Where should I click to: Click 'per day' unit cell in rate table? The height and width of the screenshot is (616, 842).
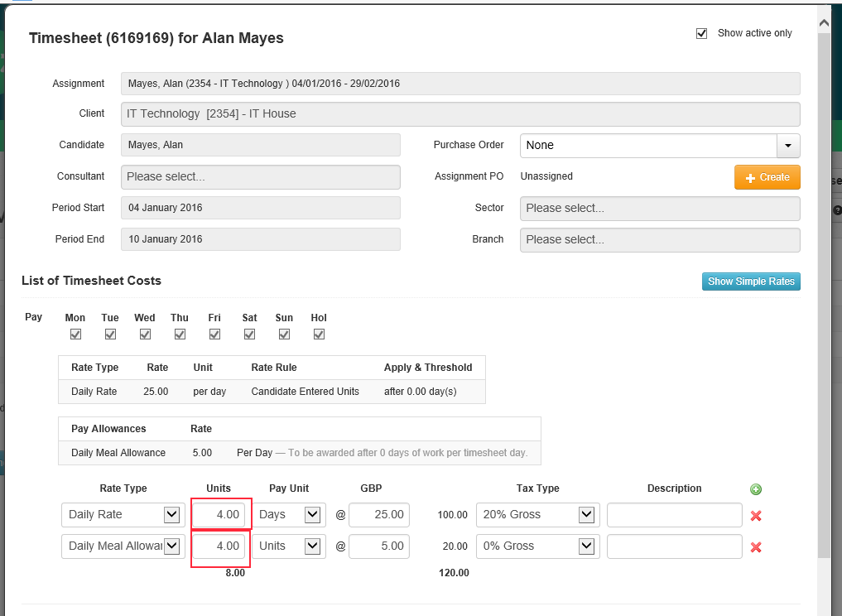[209, 392]
